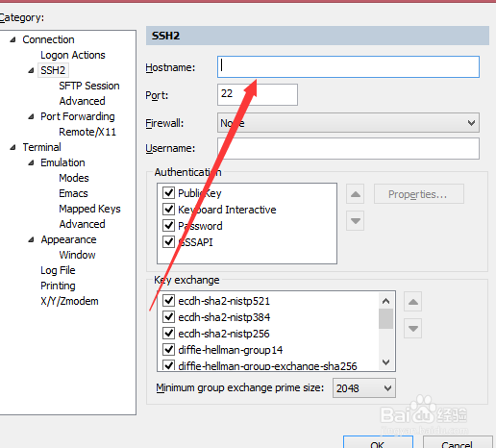Open the Firewall dropdown
The image size is (496, 448).
coord(348,123)
